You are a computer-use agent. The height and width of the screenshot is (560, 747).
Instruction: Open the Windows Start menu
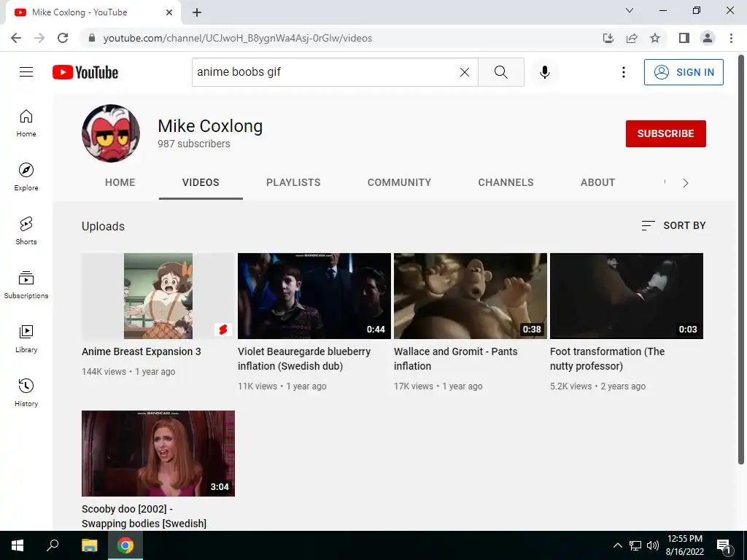pos(18,545)
